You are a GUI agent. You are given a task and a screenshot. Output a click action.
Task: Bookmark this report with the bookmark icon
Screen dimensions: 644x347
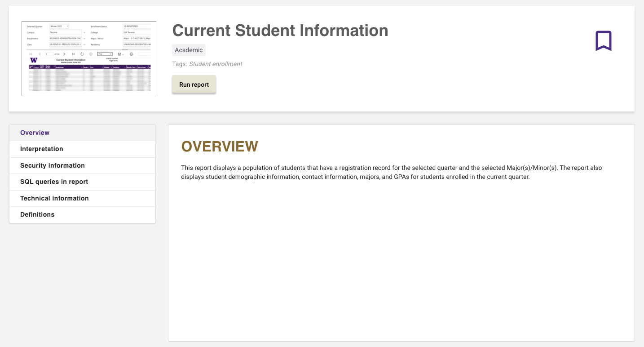(603, 41)
